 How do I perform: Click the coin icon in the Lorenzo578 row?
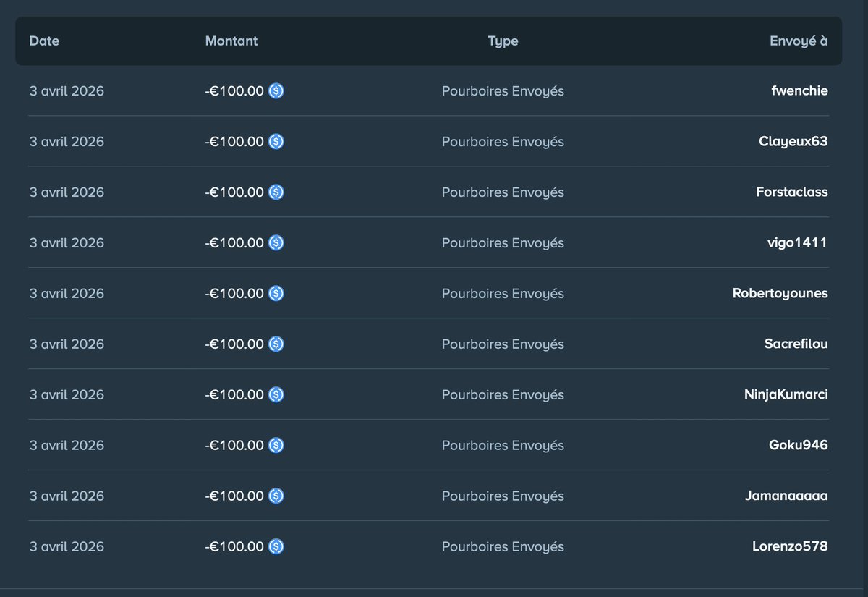click(x=276, y=546)
